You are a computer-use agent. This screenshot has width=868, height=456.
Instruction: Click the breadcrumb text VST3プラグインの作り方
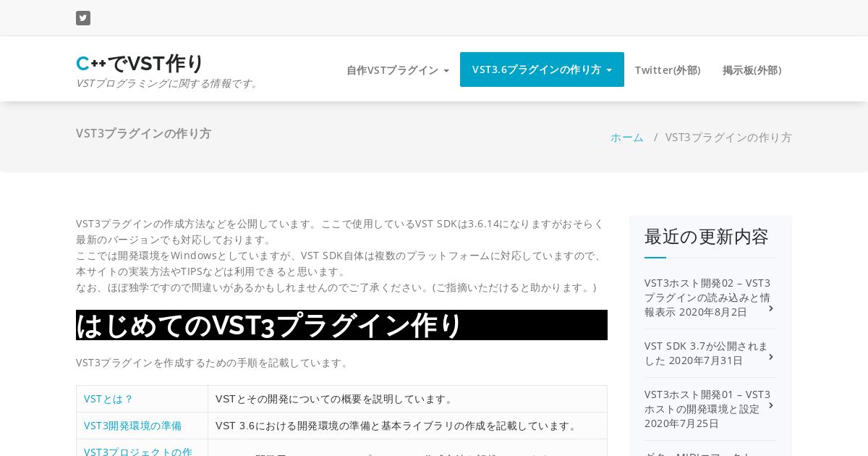(728, 138)
